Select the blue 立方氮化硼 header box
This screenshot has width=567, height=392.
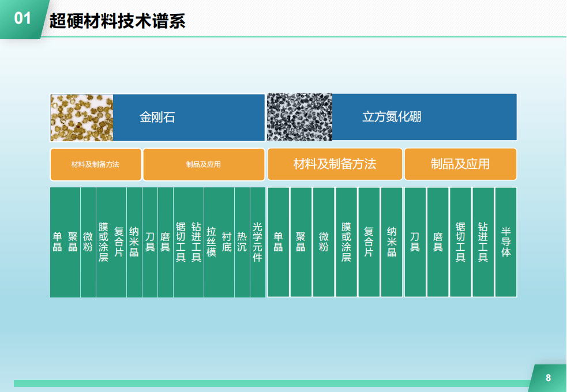(x=424, y=118)
